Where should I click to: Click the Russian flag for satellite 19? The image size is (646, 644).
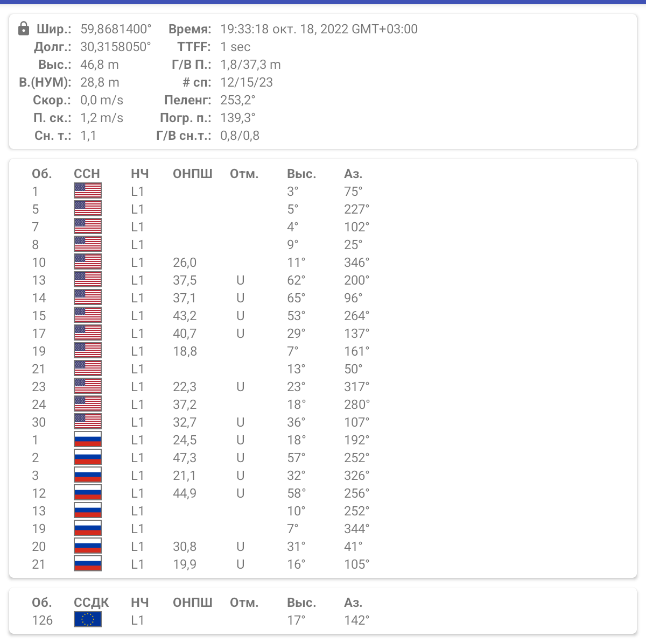coord(88,528)
